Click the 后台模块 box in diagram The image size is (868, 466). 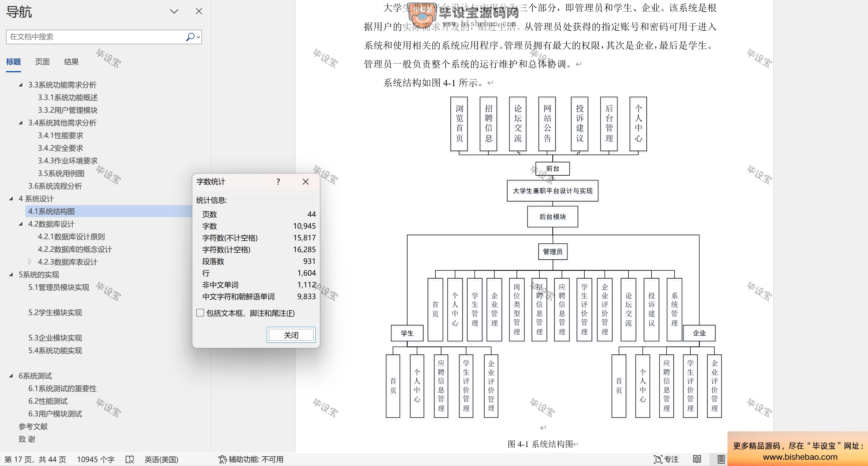[553, 217]
